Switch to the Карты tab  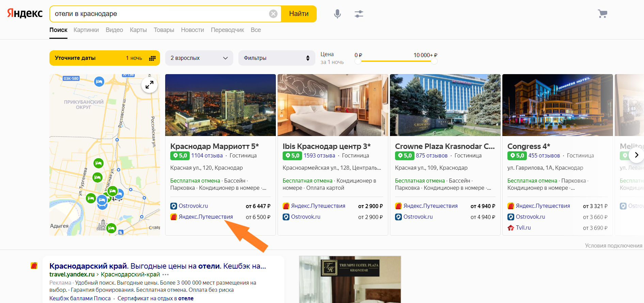click(x=138, y=30)
